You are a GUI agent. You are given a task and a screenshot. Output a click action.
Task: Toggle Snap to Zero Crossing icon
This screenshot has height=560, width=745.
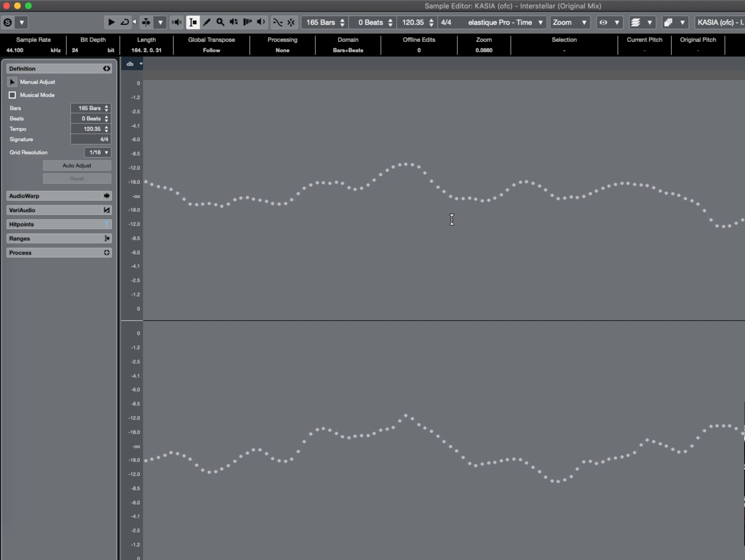(278, 22)
